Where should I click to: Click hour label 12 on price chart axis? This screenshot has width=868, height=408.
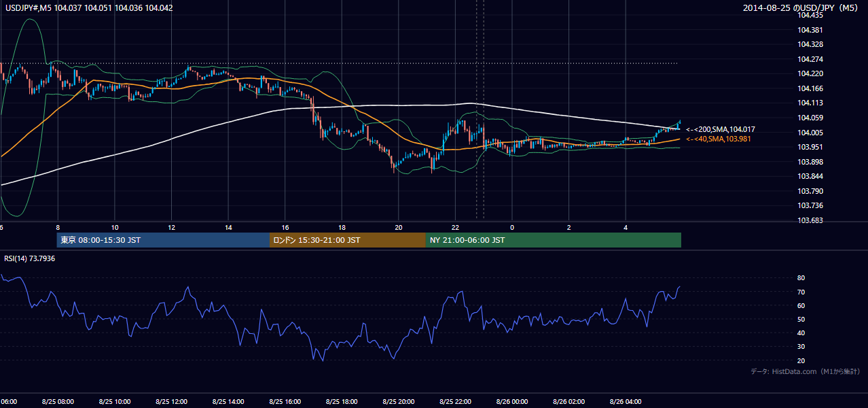point(172,227)
